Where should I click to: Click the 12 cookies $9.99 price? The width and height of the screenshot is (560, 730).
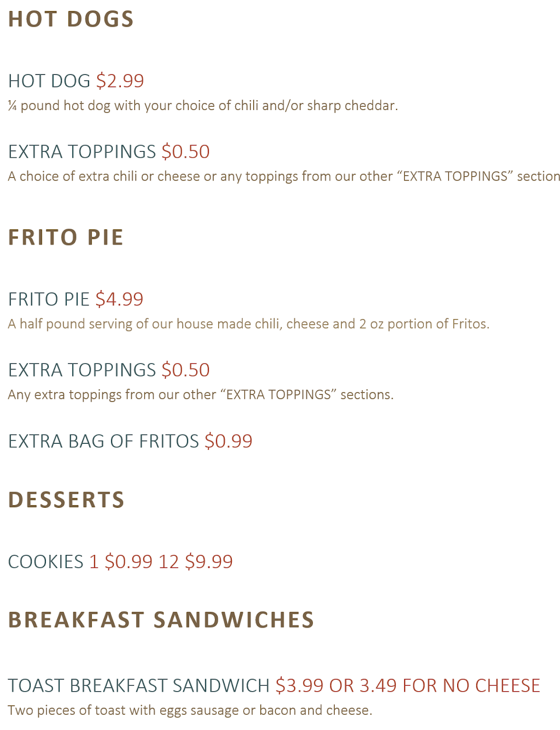point(196,562)
